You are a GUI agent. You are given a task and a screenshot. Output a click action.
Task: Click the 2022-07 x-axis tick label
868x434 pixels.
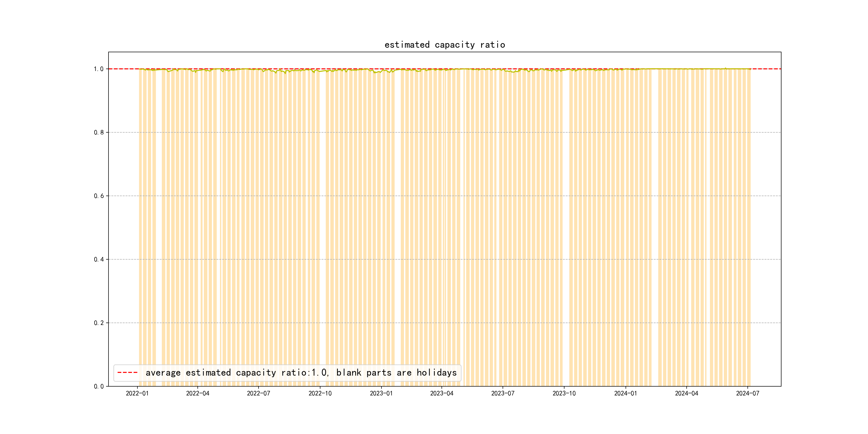(259, 394)
